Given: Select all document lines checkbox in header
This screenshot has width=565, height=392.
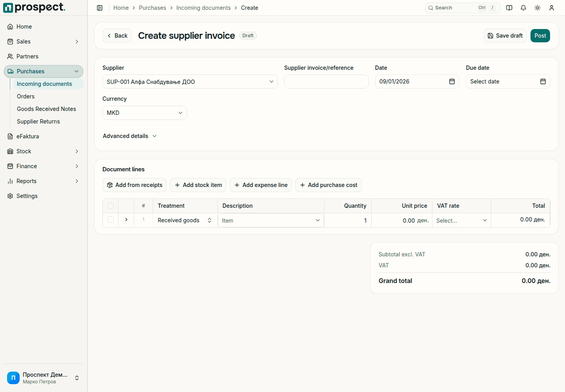Looking at the screenshot, I should coord(111,206).
